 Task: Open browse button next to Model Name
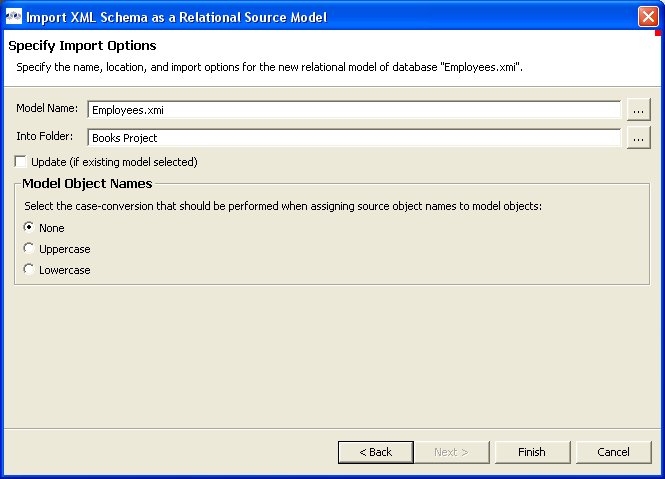click(x=638, y=110)
